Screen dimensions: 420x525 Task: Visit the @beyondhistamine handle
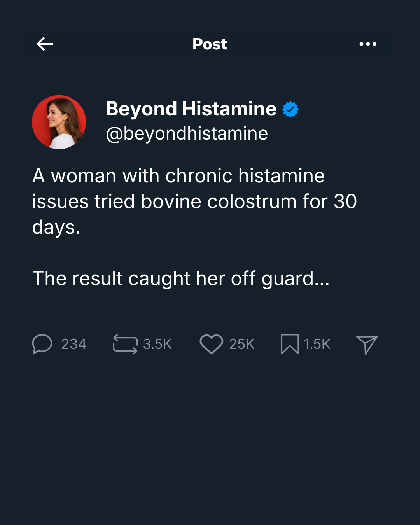click(187, 134)
